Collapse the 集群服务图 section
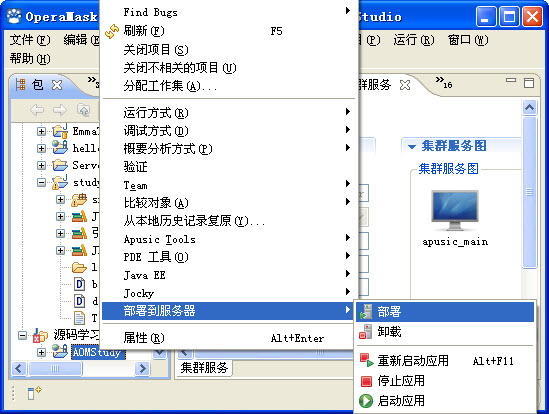 [412, 146]
